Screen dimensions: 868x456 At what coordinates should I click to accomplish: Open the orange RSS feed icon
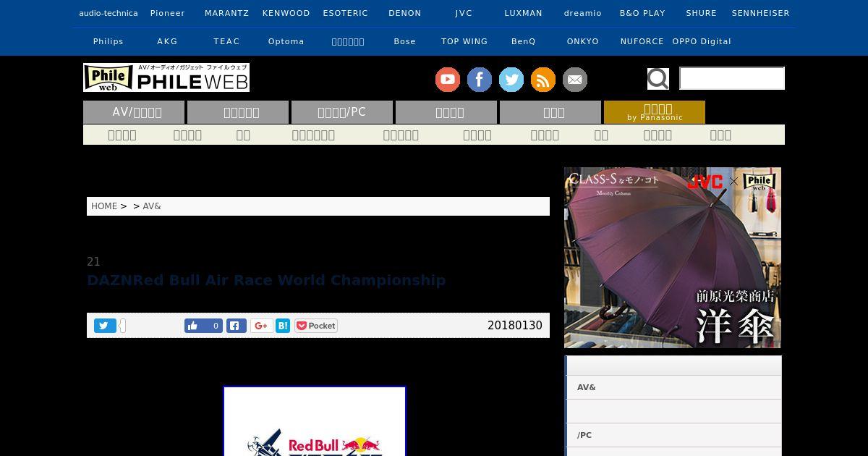coord(543,80)
